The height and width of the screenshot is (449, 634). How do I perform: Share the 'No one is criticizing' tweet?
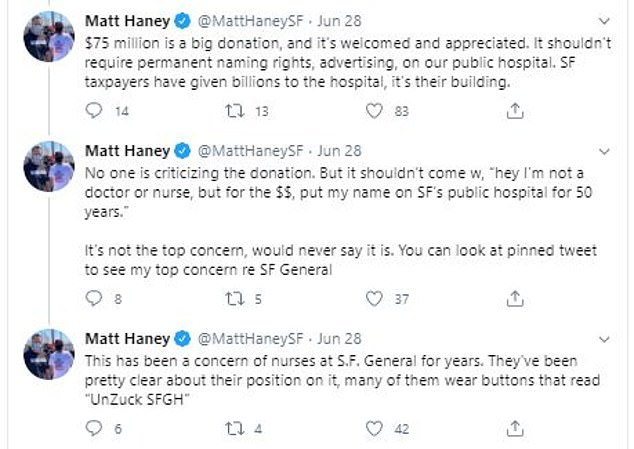point(516,298)
